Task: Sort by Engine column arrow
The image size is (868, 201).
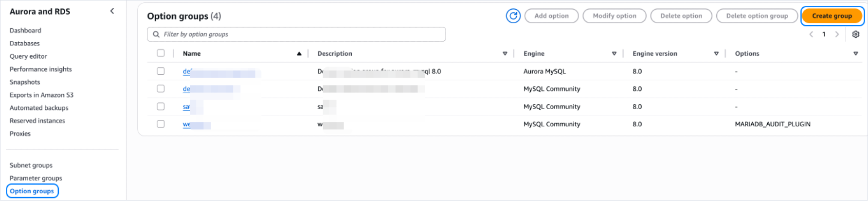Action: [x=614, y=54]
